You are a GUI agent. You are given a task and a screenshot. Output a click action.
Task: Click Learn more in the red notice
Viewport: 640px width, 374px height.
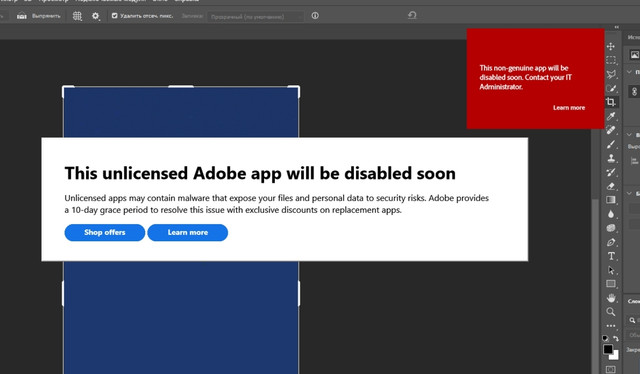point(569,108)
